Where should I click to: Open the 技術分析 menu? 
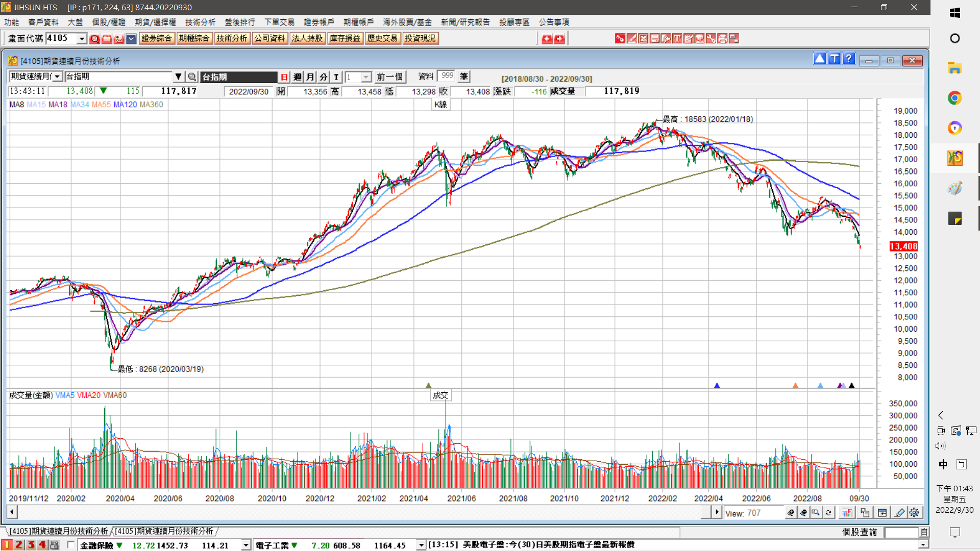click(x=200, y=22)
